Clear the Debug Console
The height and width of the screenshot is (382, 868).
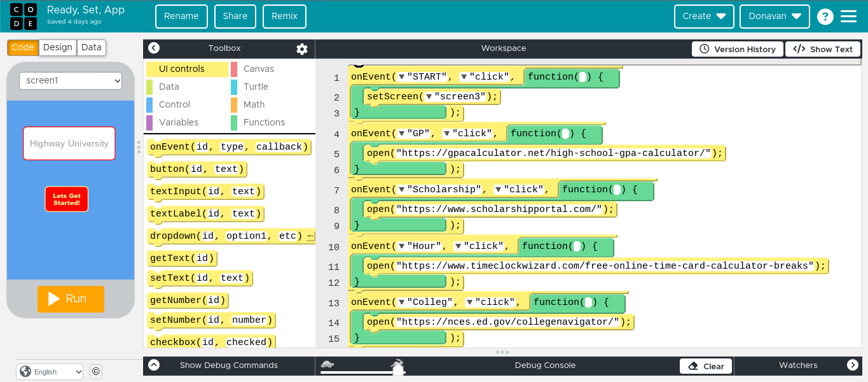pyautogui.click(x=706, y=366)
